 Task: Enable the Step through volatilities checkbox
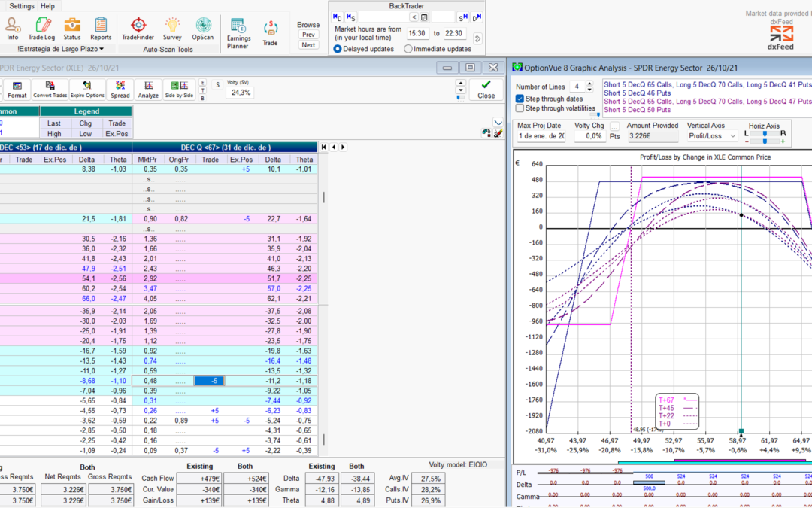pos(520,108)
